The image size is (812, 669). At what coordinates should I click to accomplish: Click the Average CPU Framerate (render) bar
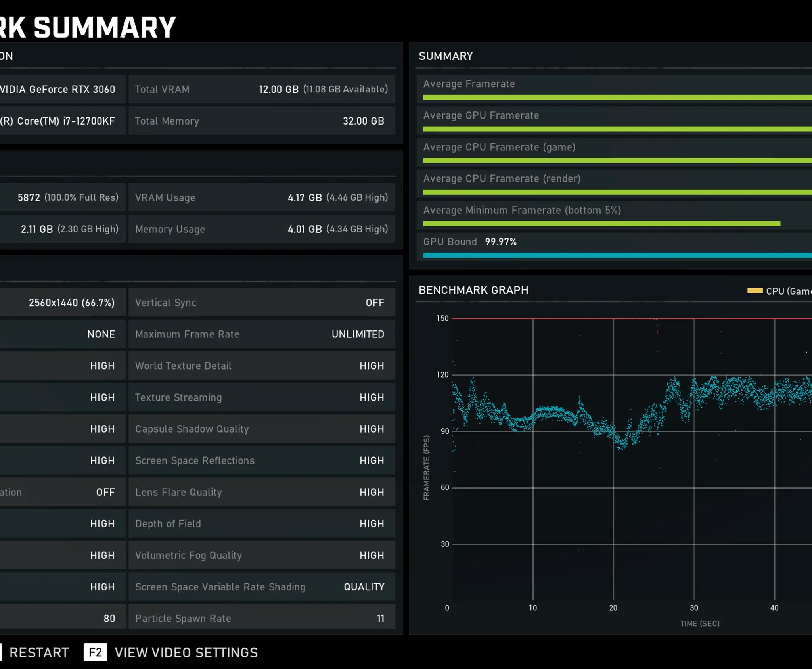coord(617,192)
